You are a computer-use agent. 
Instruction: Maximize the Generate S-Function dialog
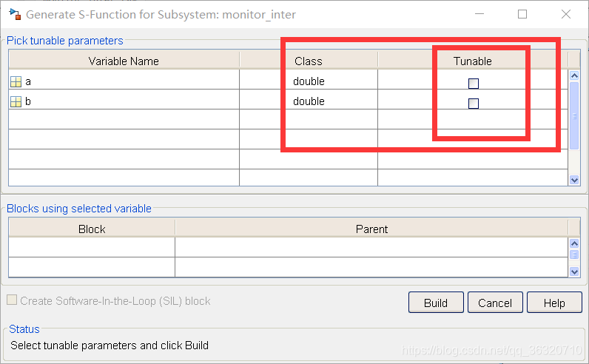pos(522,14)
